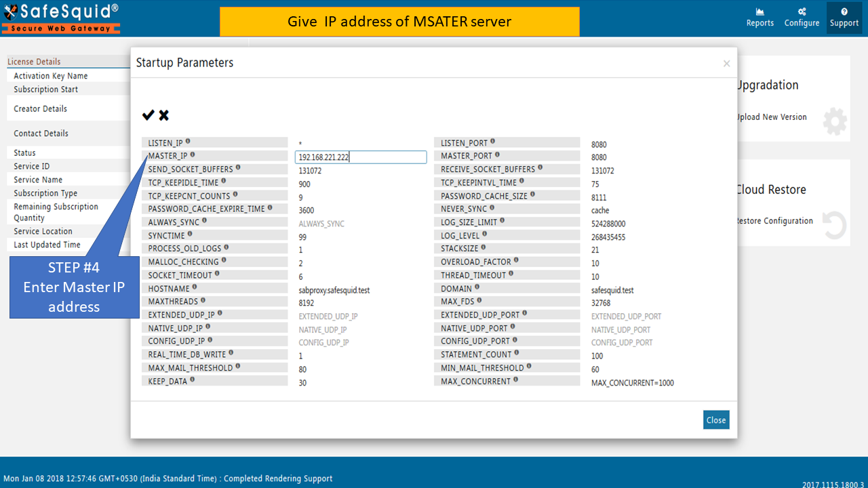Click the X cancel icon
Image resolution: width=868 pixels, height=488 pixels.
pyautogui.click(x=164, y=115)
